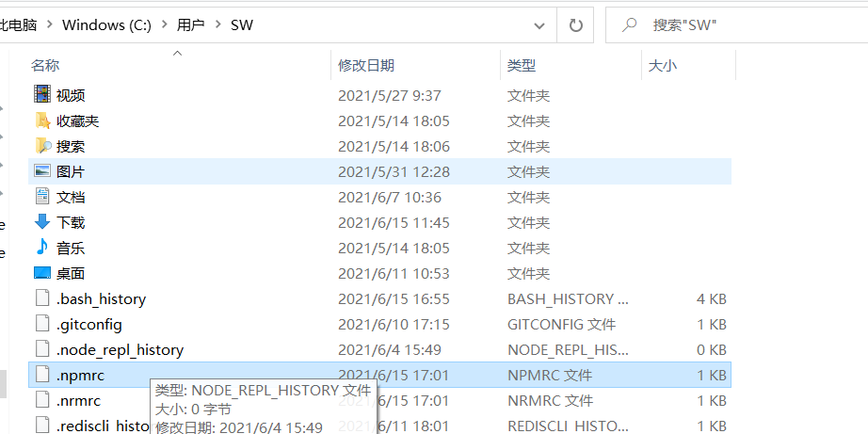This screenshot has width=868, height=434.
Task: Click the .gitconfig file icon
Action: coord(42,324)
